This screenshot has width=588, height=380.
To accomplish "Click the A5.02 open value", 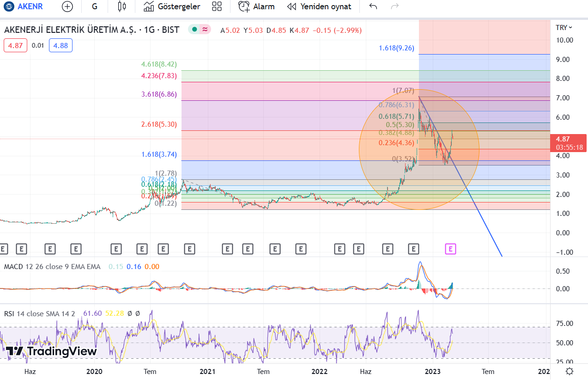I will pyautogui.click(x=230, y=30).
